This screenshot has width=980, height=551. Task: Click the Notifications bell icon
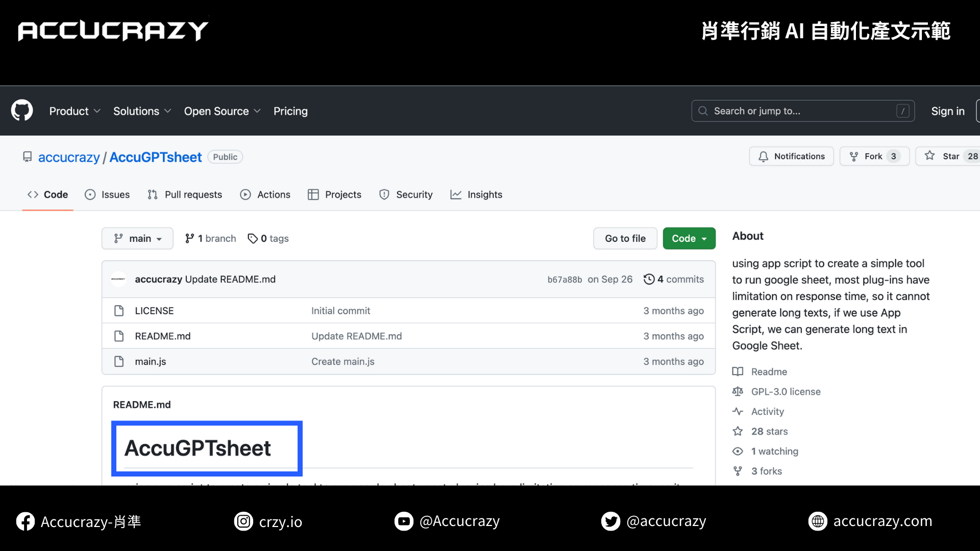click(763, 156)
